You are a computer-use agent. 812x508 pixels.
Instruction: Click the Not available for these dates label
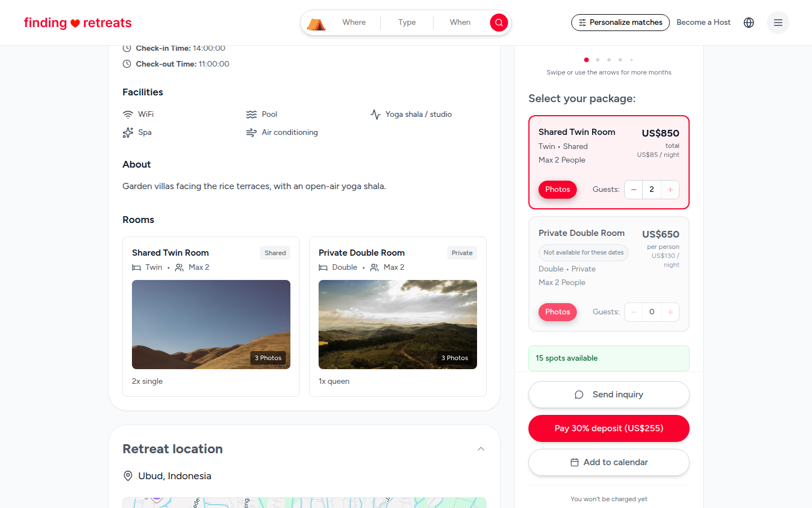coord(584,252)
